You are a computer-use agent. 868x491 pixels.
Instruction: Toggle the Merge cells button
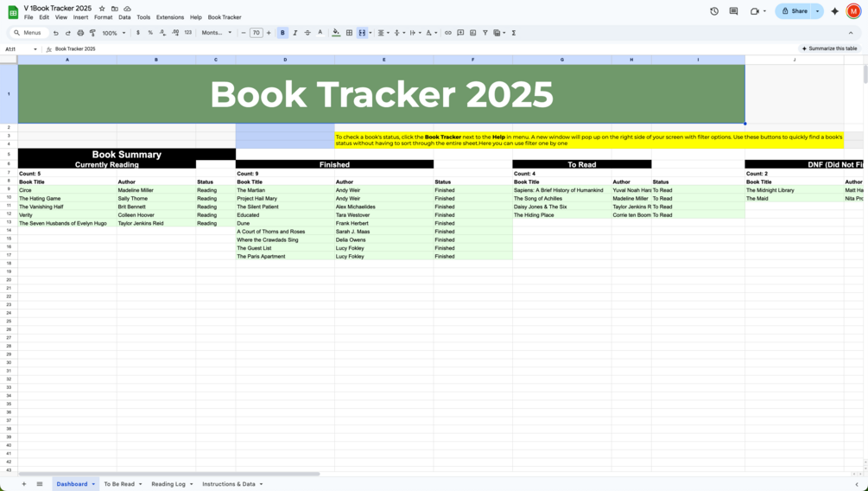(x=362, y=33)
